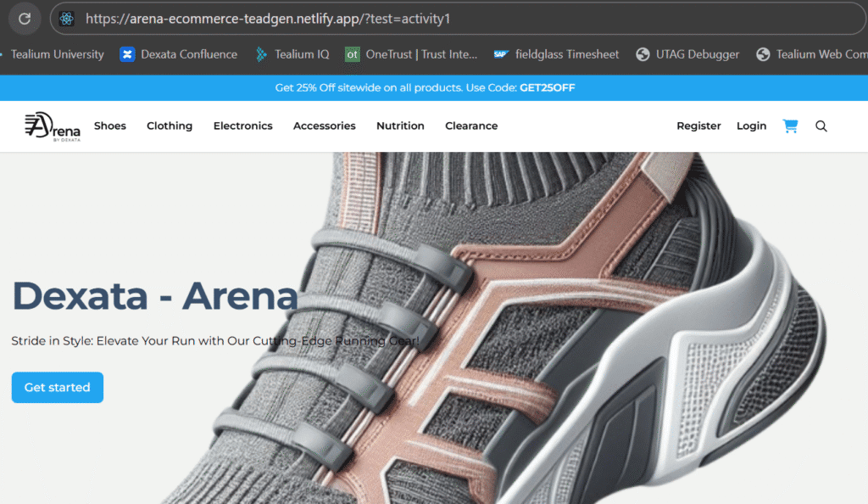Open the fieldglass Timesheet bookmark
Viewport: 868px width, 504px height.
click(x=557, y=54)
